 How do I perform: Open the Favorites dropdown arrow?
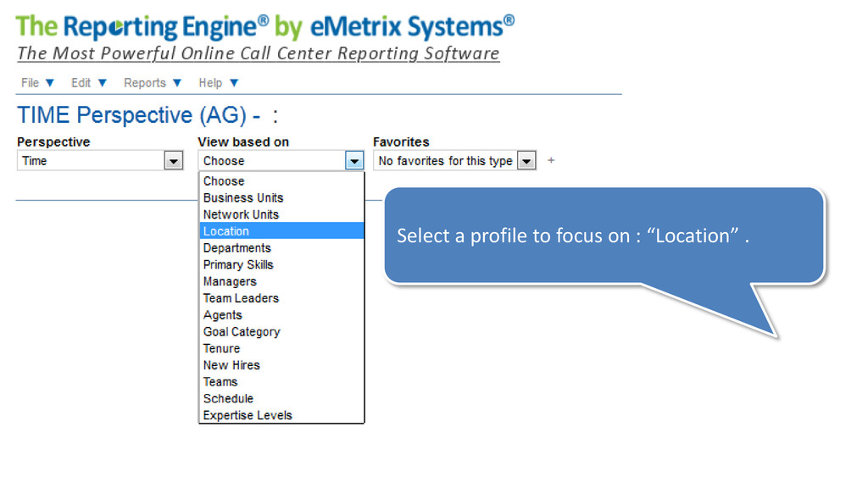point(526,161)
